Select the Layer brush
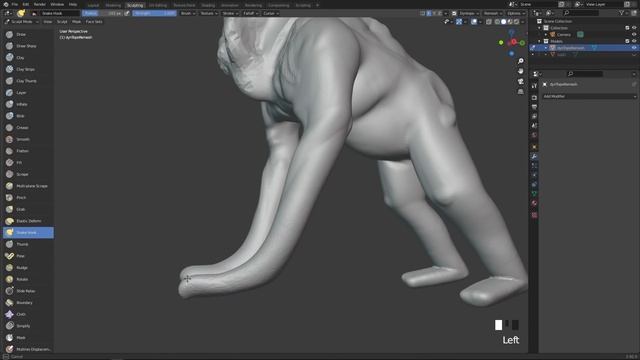The height and width of the screenshot is (360, 640). 28,93
